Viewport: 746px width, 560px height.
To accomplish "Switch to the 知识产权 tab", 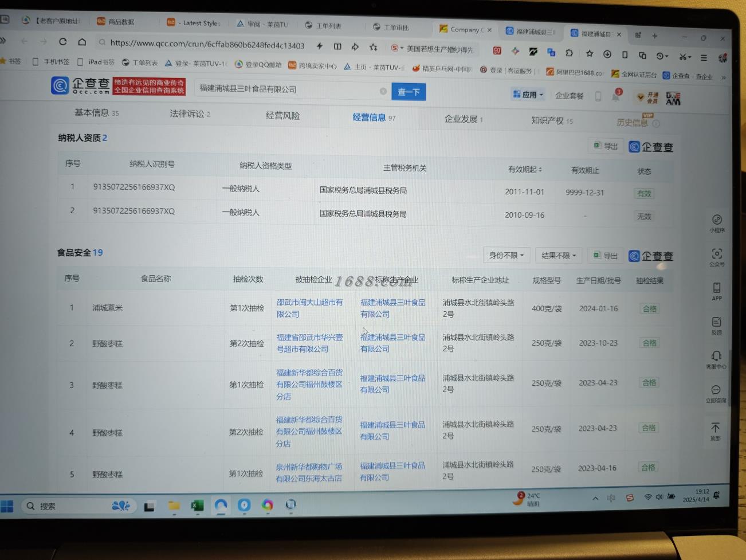I will coord(552,120).
